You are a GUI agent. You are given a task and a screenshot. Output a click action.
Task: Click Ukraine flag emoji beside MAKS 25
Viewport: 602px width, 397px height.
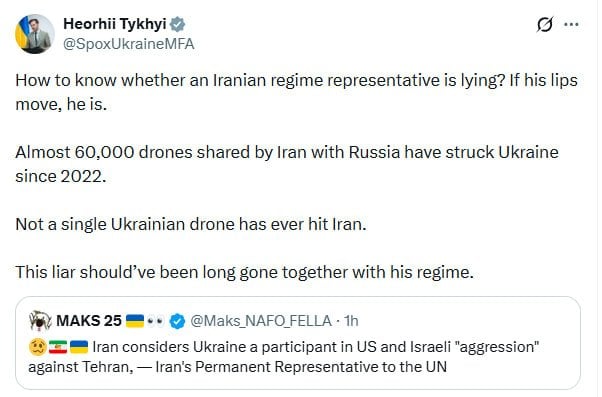pos(135,321)
